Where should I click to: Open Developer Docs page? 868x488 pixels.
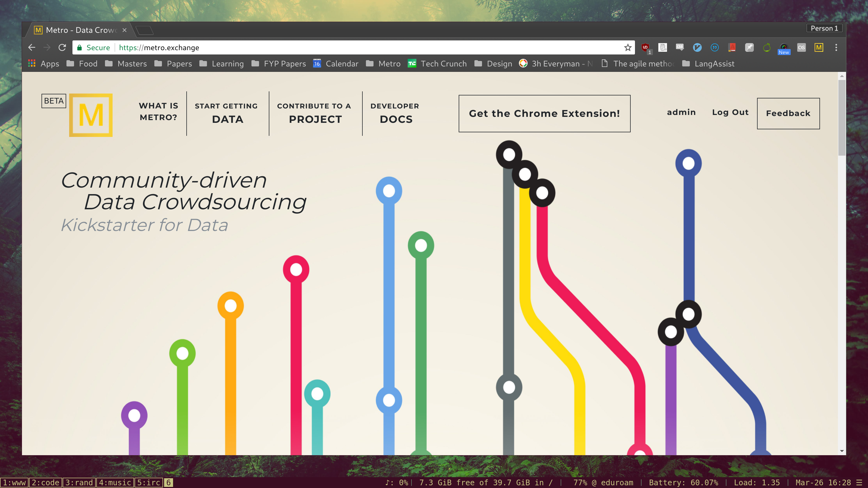(395, 114)
